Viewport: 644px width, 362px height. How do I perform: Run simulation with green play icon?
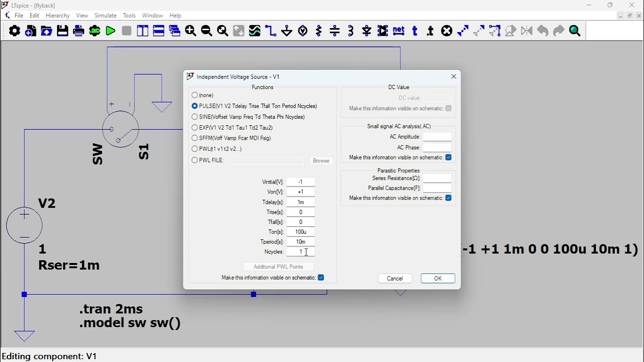(x=111, y=31)
